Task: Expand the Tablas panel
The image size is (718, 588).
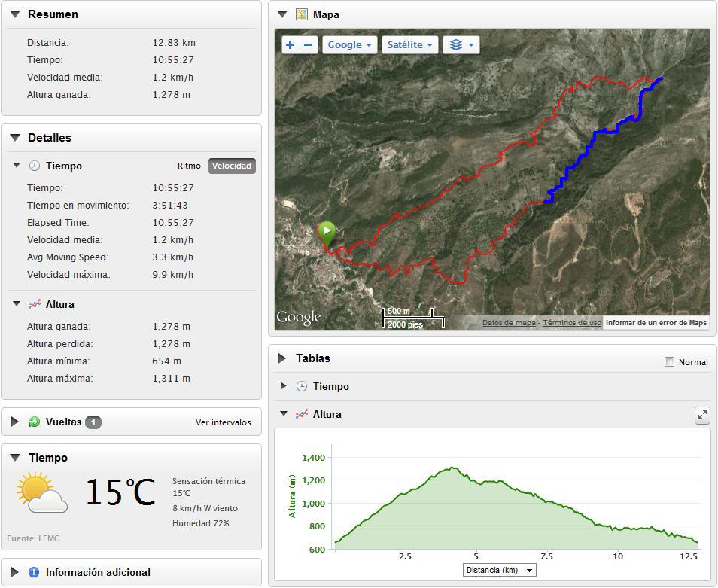Action: [282, 358]
